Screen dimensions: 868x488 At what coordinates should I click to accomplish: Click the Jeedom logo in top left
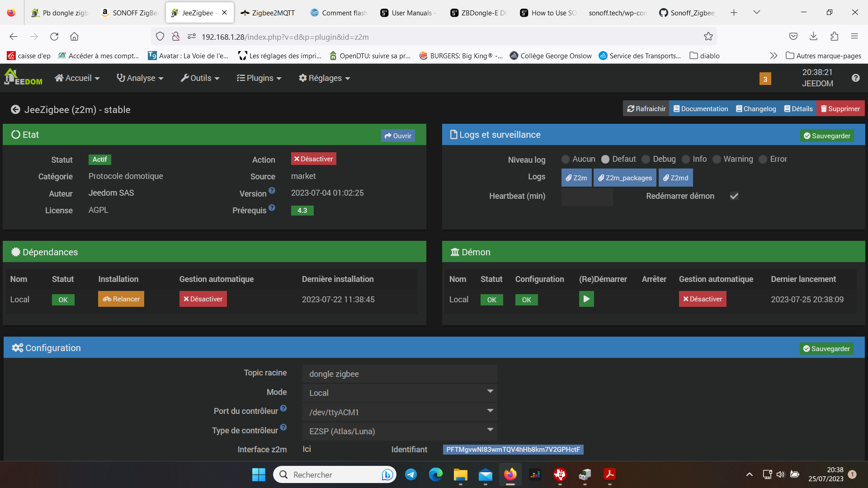(24, 78)
